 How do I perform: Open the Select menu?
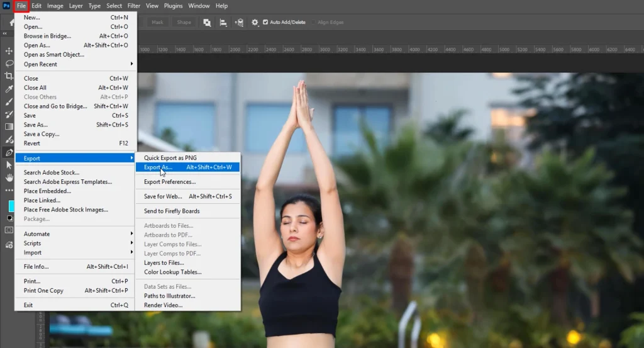pos(114,6)
